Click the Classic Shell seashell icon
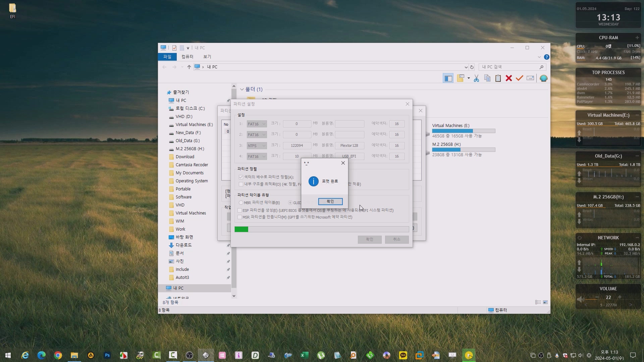This screenshot has height=362, width=644. [544, 78]
